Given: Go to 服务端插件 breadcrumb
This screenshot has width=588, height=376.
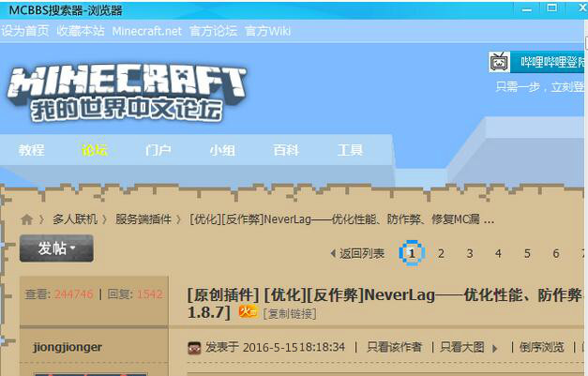Looking at the screenshot, I should [143, 219].
